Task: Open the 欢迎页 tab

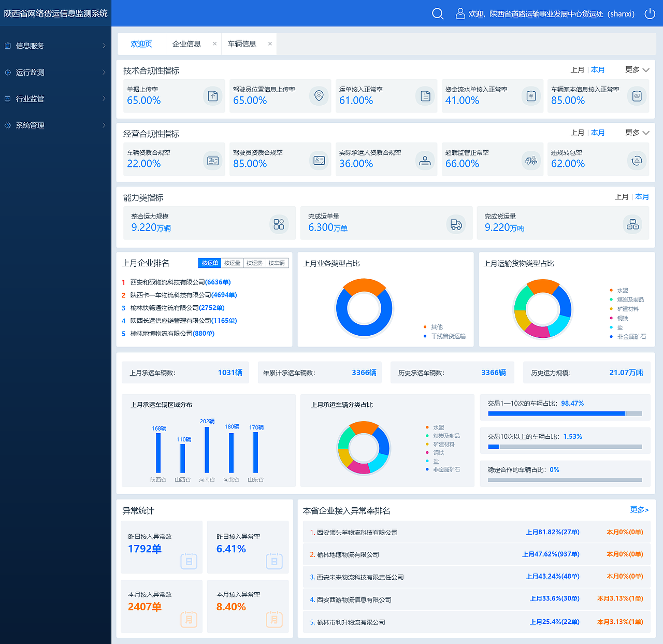Action: pyautogui.click(x=141, y=44)
